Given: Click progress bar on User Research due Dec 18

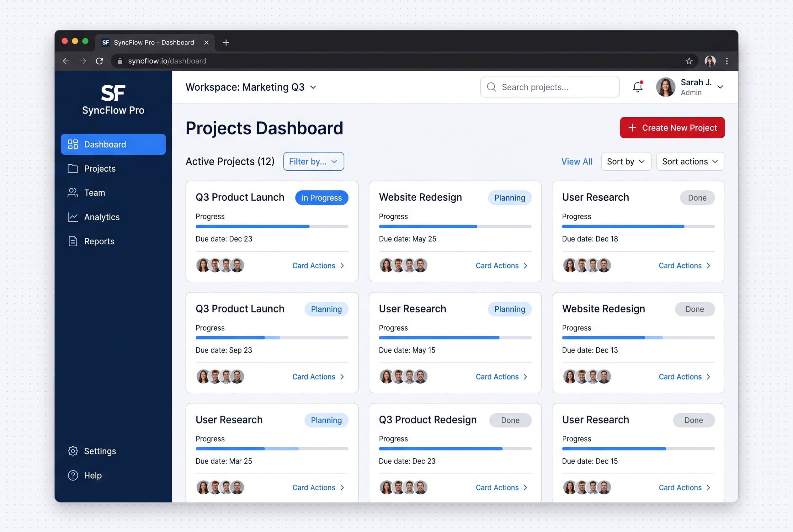Looking at the screenshot, I should pos(638,226).
